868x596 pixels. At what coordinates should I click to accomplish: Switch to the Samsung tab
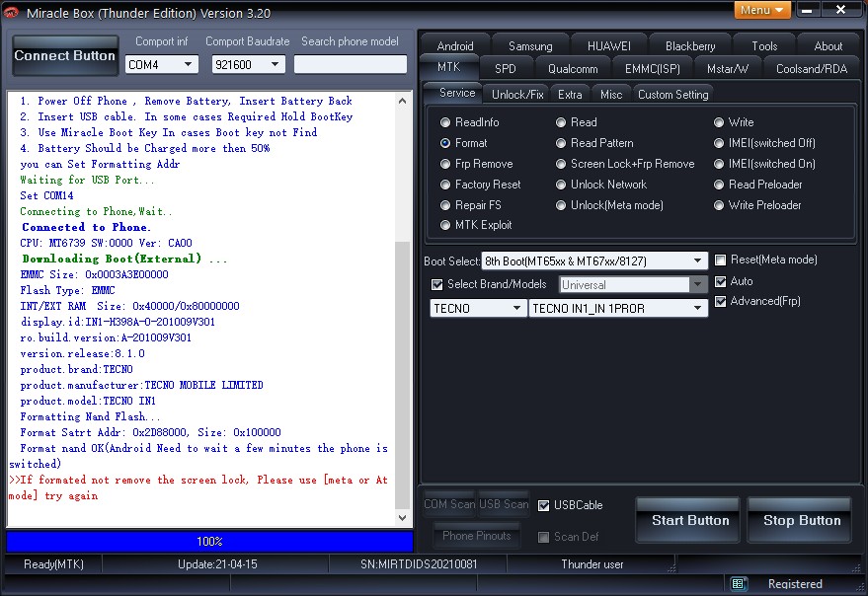(x=530, y=46)
